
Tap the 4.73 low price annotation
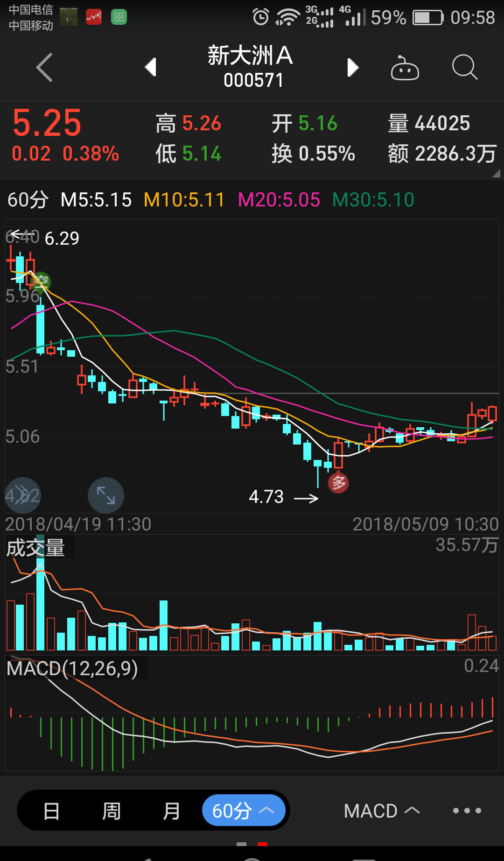[266, 497]
